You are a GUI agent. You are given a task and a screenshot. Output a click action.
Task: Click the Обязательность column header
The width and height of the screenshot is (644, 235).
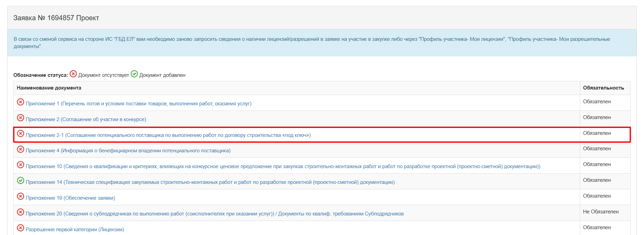603,88
